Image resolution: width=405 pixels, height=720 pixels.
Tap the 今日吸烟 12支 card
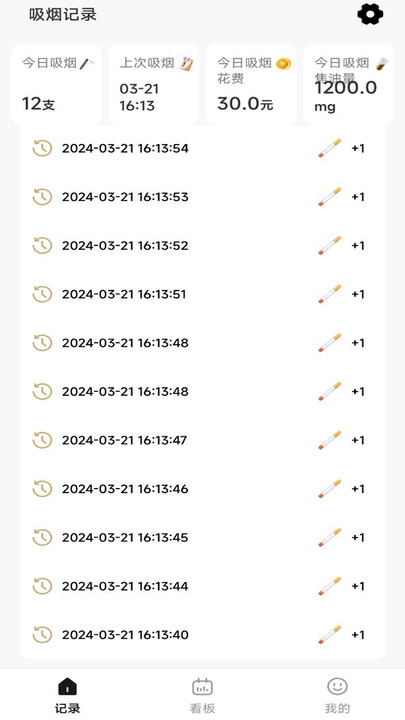pyautogui.click(x=56, y=84)
